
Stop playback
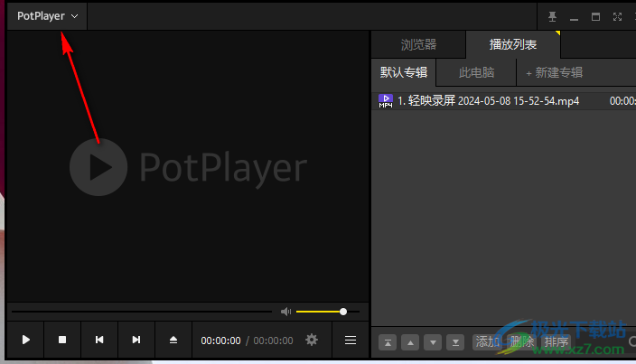(x=62, y=340)
